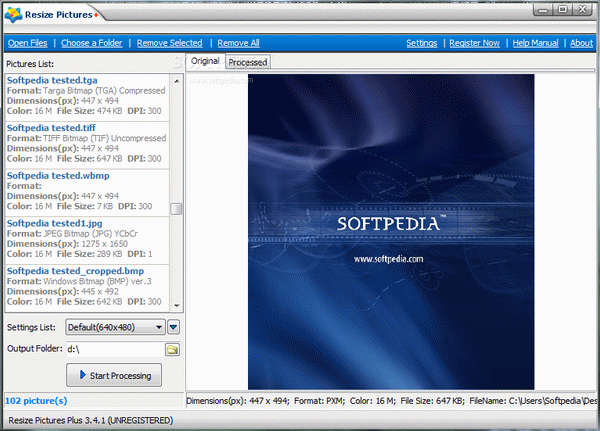Open settings list options blue arrow button
The image size is (600, 431).
[173, 327]
